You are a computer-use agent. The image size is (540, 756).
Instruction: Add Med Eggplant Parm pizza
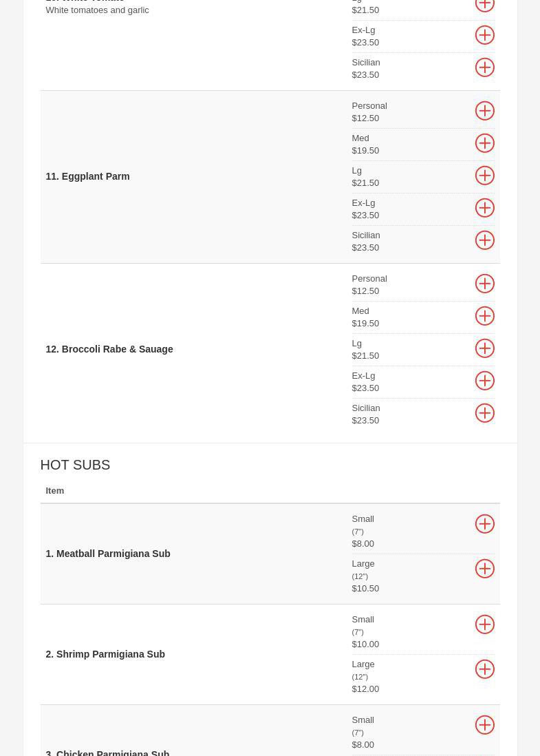click(x=484, y=143)
